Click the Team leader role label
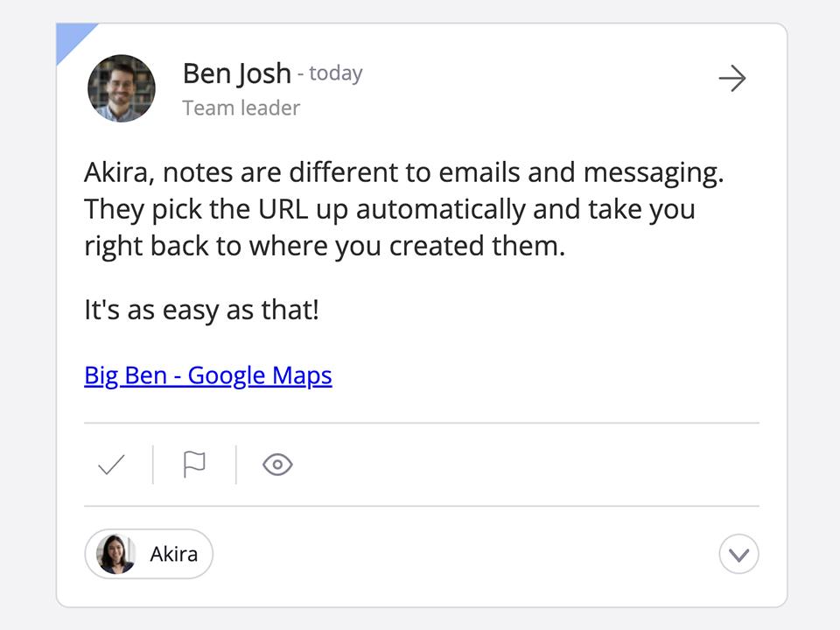This screenshot has height=630, width=840. pyautogui.click(x=241, y=108)
